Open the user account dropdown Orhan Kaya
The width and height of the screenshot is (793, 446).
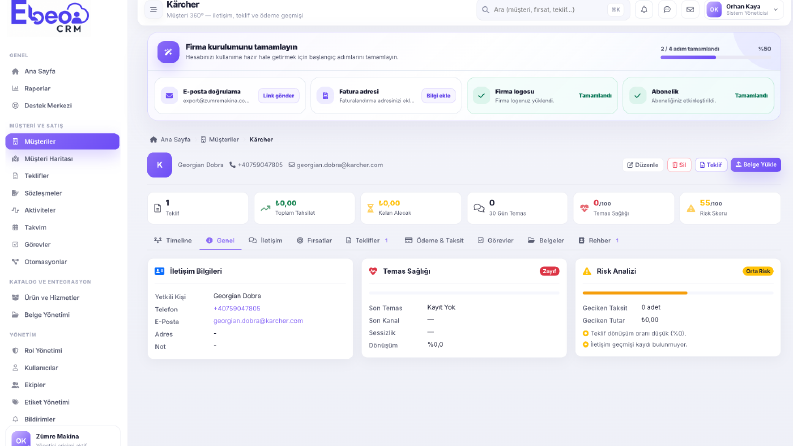pyautogui.click(x=743, y=10)
